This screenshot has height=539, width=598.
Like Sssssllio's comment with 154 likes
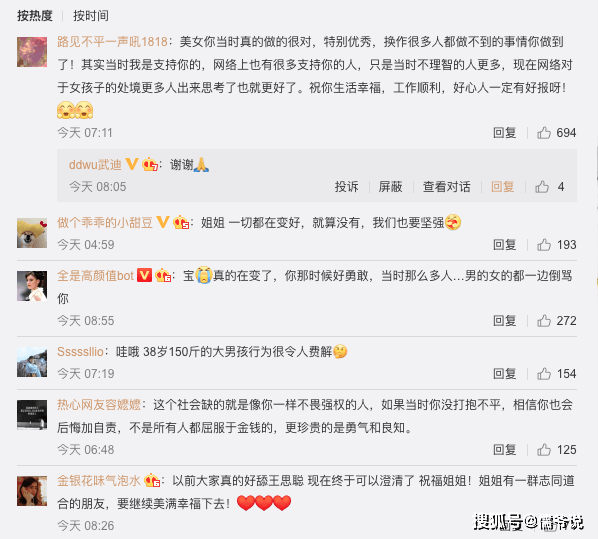coord(544,374)
